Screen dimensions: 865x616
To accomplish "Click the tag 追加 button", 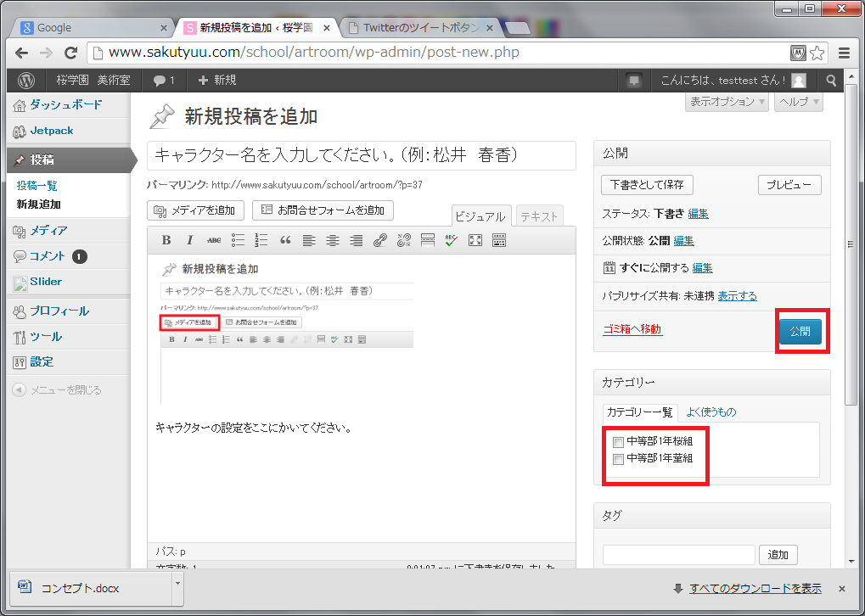I will click(x=778, y=555).
